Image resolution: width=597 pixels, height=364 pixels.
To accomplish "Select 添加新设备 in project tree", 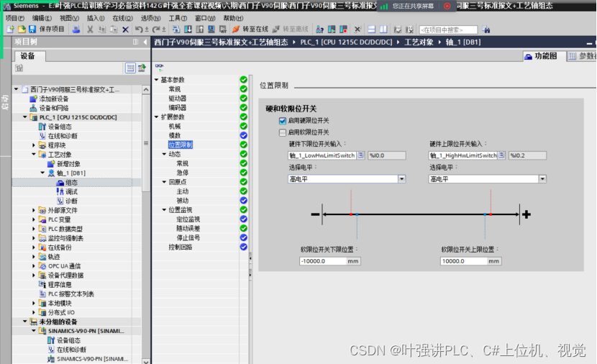I will point(54,99).
